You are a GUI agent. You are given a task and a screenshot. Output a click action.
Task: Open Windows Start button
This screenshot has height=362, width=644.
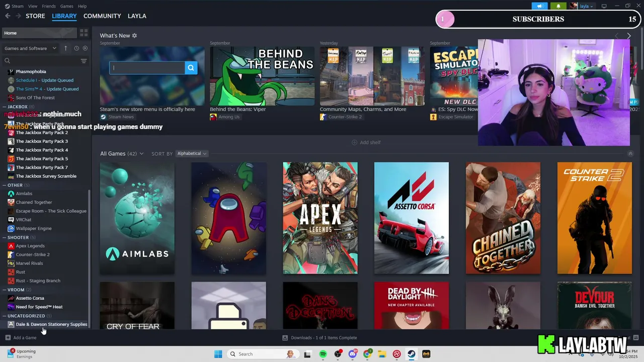pos(218,354)
